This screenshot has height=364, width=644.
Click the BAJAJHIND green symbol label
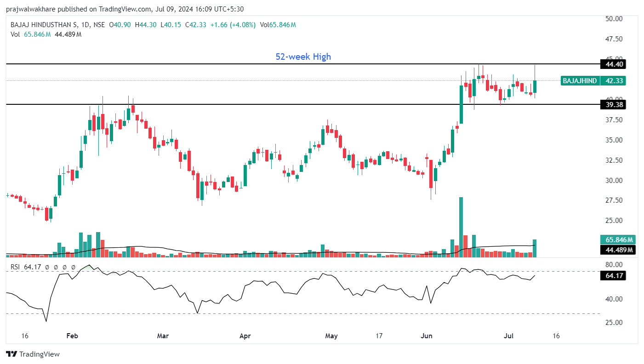(580, 81)
